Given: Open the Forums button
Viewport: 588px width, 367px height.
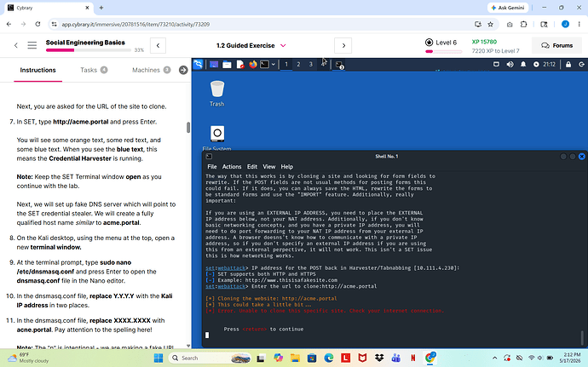Looking at the screenshot, I should pos(556,45).
